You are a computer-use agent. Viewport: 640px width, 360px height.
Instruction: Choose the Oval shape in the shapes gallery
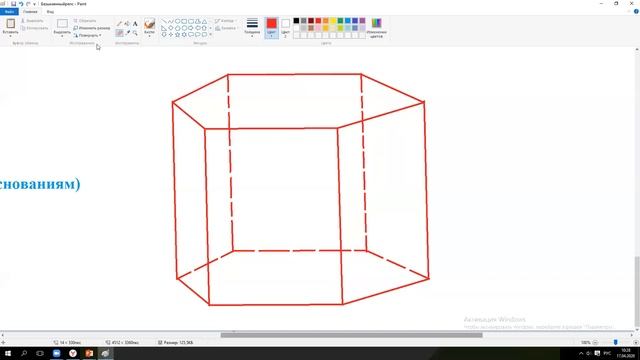[178, 21]
